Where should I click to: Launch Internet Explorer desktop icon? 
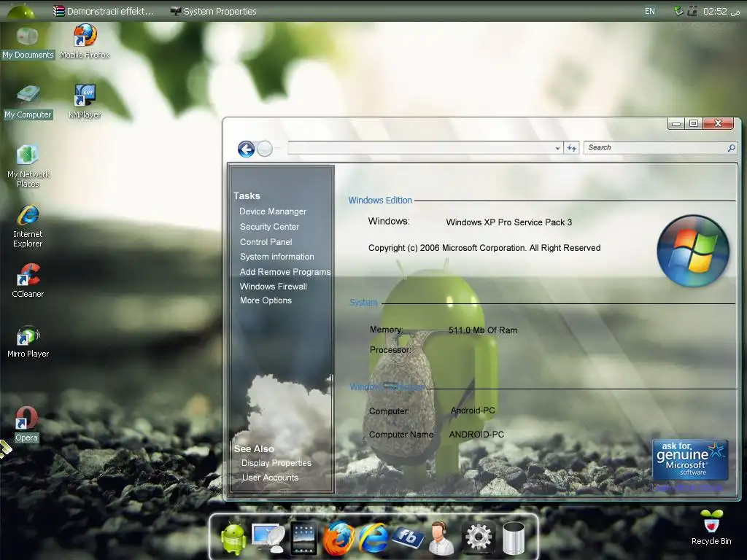[28, 226]
